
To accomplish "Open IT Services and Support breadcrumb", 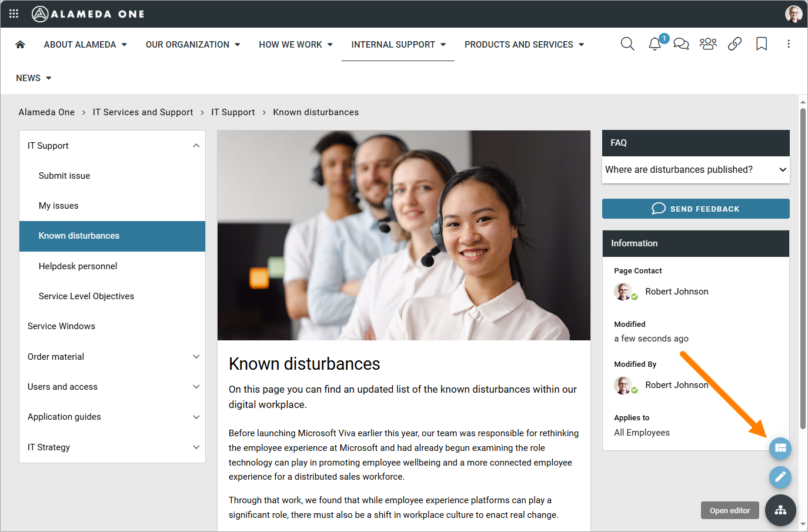I will click(x=143, y=112).
